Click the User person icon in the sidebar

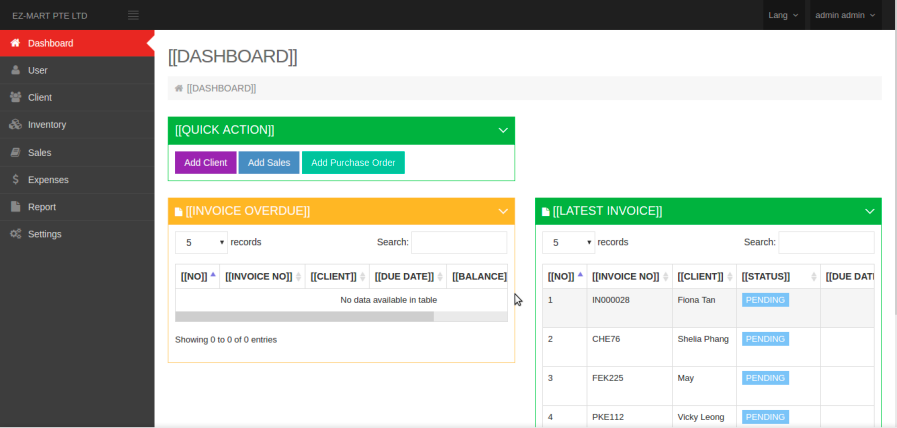pos(15,70)
